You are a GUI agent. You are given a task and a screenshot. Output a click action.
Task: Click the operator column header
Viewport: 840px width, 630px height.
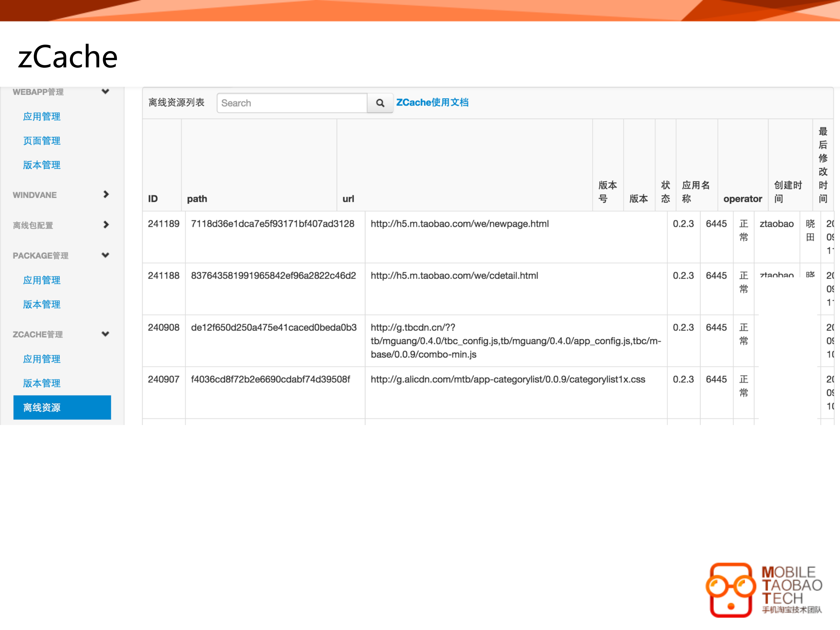[x=742, y=199]
